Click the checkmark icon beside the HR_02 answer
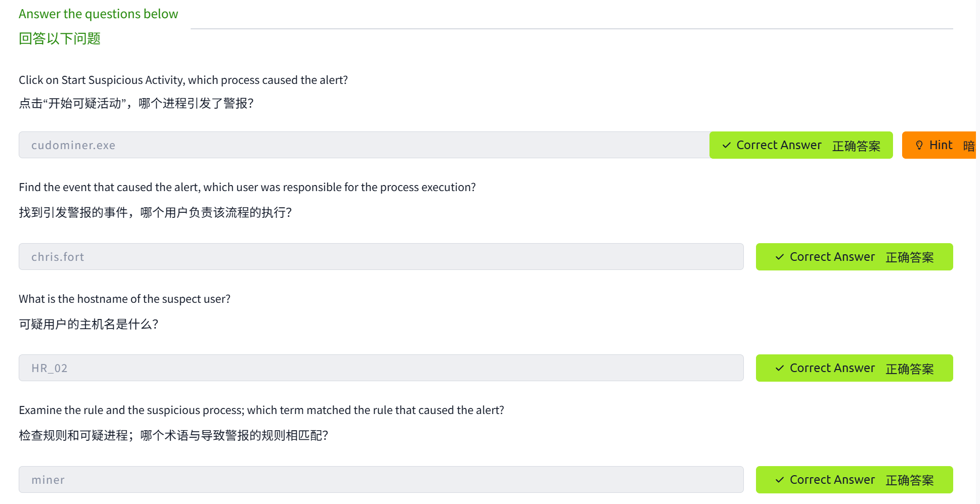This screenshot has height=504, width=980. click(780, 368)
